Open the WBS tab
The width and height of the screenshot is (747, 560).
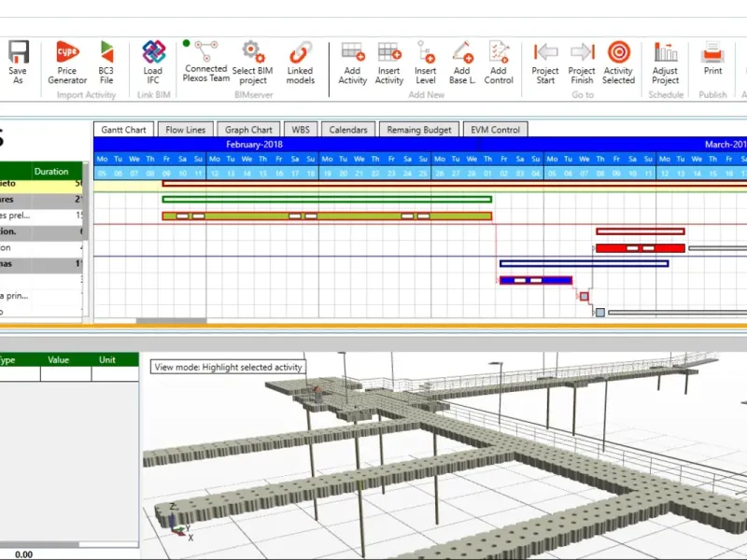(x=301, y=130)
